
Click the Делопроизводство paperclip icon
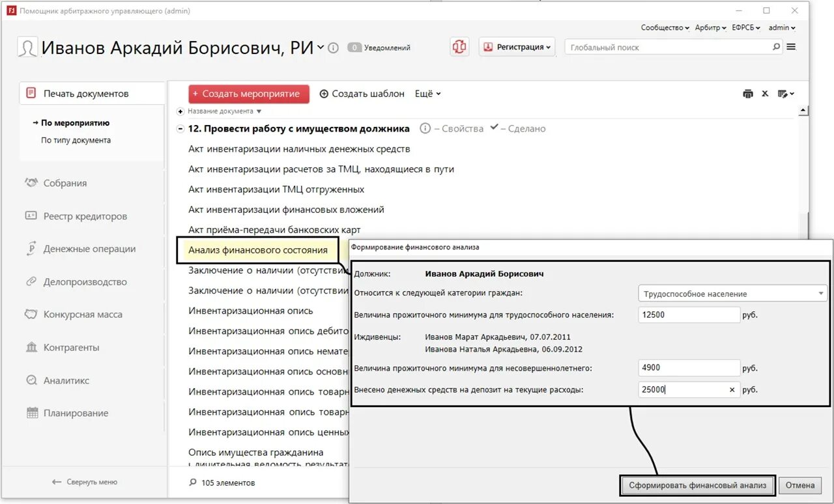31,281
